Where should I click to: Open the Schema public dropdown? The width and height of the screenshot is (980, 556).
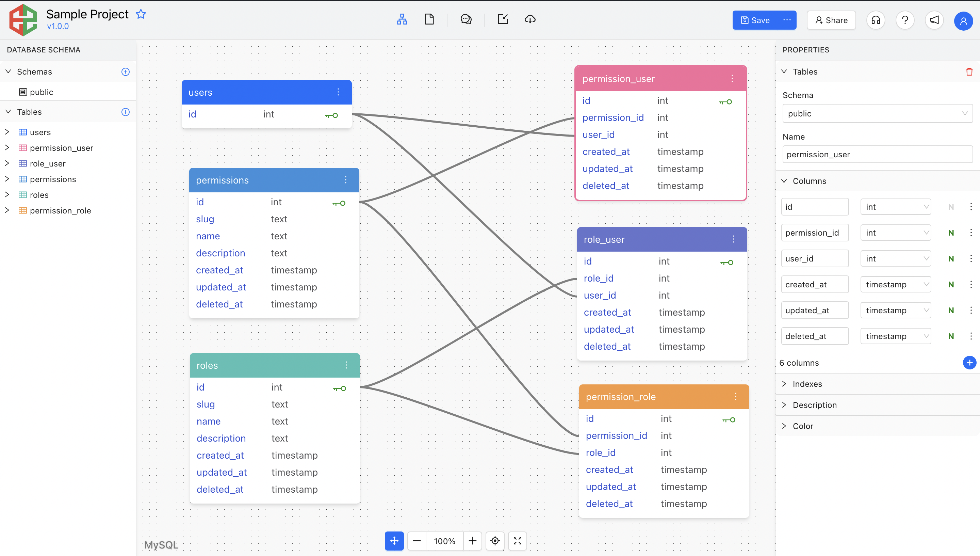[877, 113]
